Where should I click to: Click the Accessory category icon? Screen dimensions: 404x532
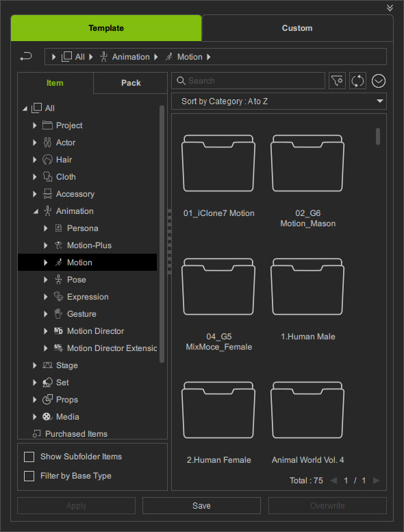(x=47, y=194)
